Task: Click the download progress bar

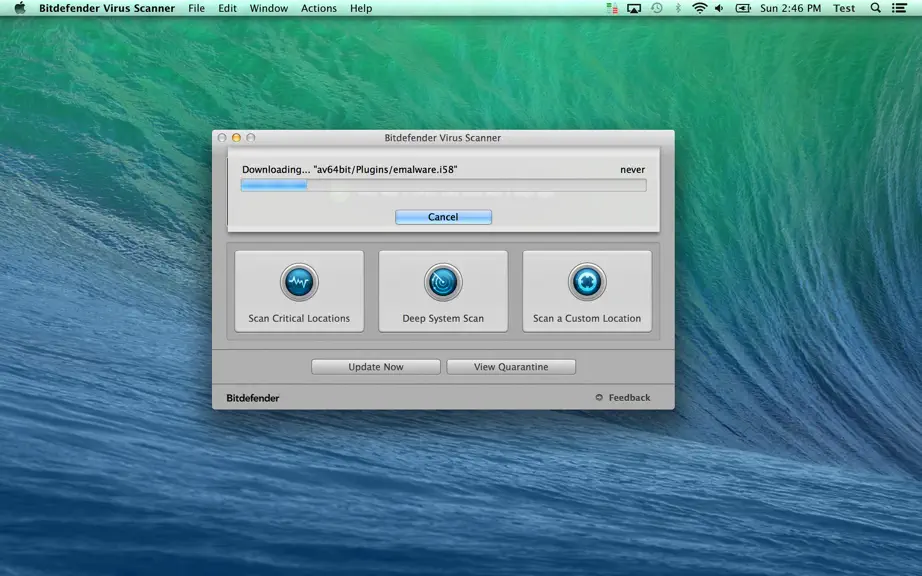Action: click(443, 186)
